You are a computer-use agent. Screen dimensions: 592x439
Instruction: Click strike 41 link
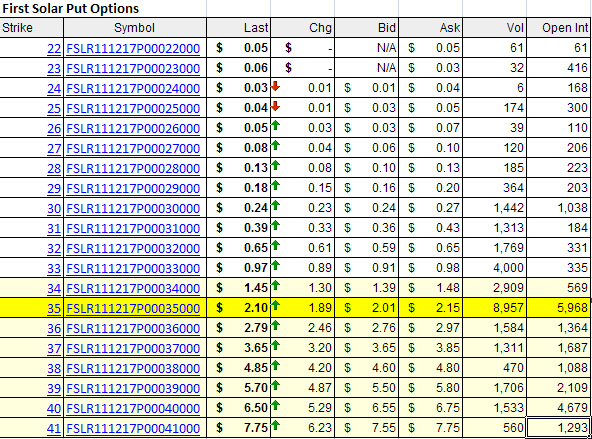(54, 429)
